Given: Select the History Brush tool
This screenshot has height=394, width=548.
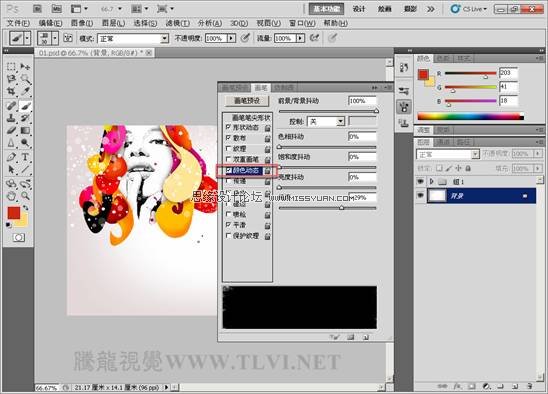Looking at the screenshot, I should pos(25,118).
